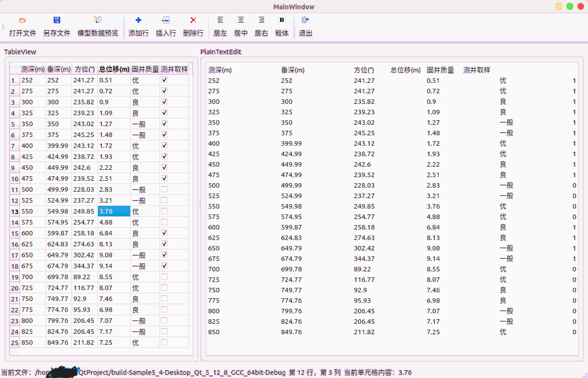Click the 方位(°) column header in the table
This screenshot has width=588, height=378.
click(85, 69)
